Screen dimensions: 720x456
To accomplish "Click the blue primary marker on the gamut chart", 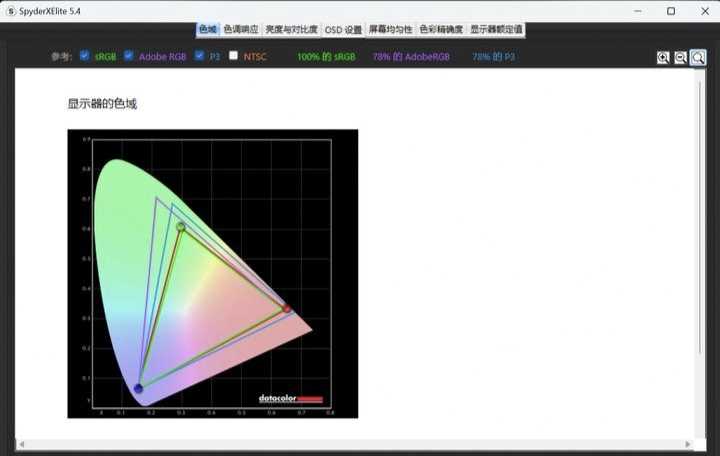I will [x=138, y=388].
